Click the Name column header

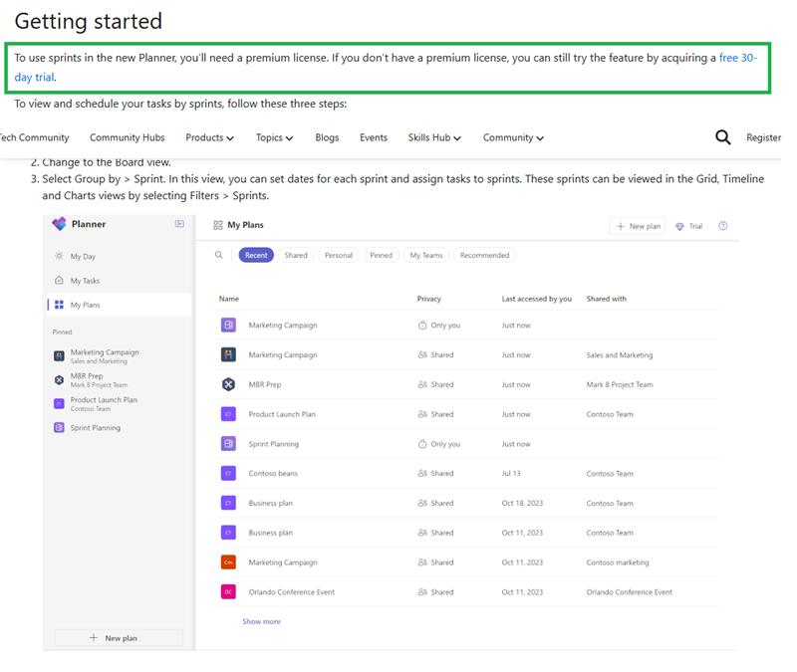pos(229,299)
